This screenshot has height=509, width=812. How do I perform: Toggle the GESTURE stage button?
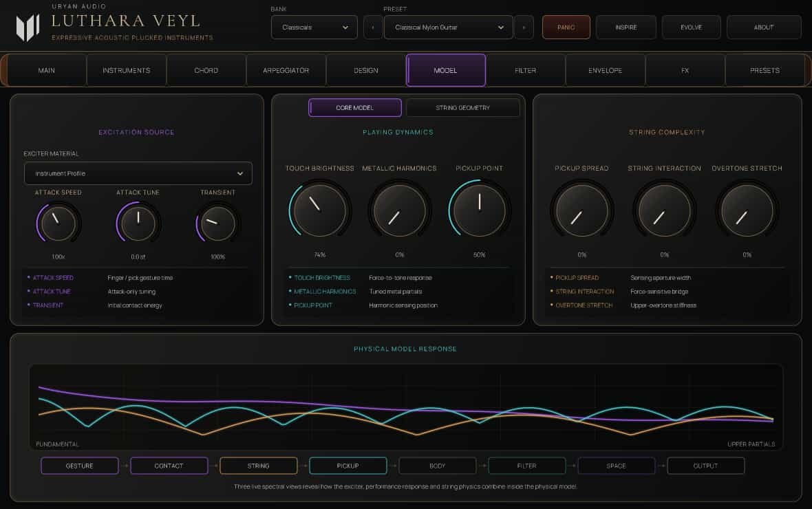coord(80,466)
